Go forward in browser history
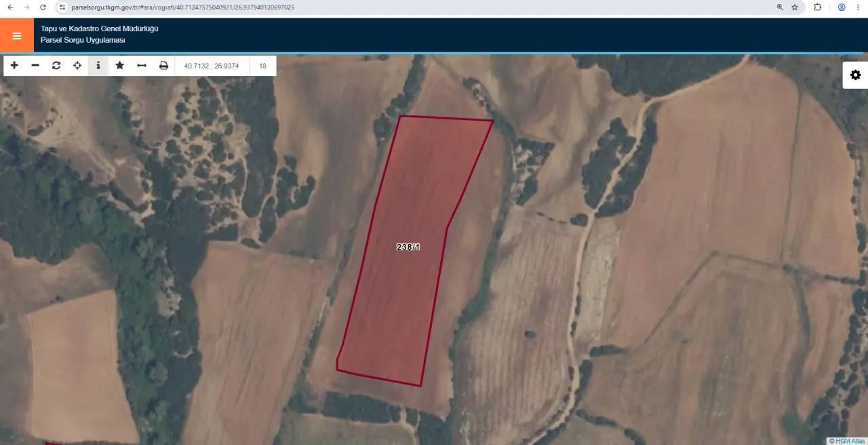Viewport: 868px width, 445px height. point(26,7)
